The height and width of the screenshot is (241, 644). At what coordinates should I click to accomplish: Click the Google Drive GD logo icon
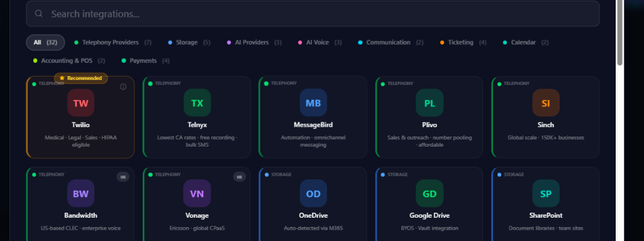click(x=430, y=193)
